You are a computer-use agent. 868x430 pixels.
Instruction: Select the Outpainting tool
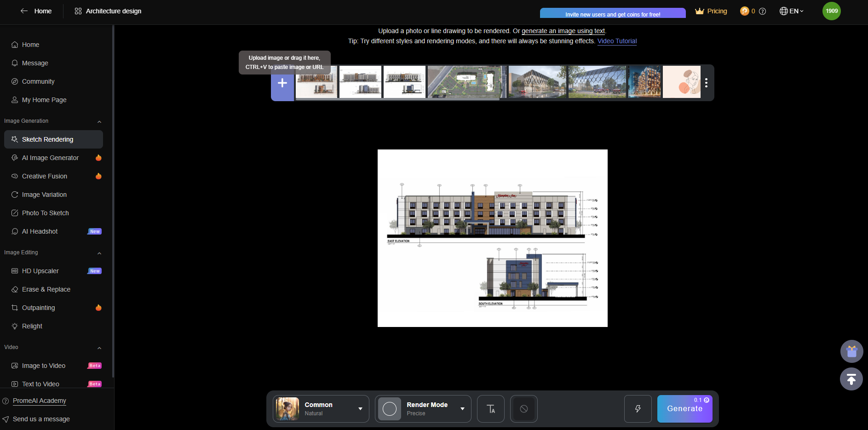pyautogui.click(x=38, y=307)
